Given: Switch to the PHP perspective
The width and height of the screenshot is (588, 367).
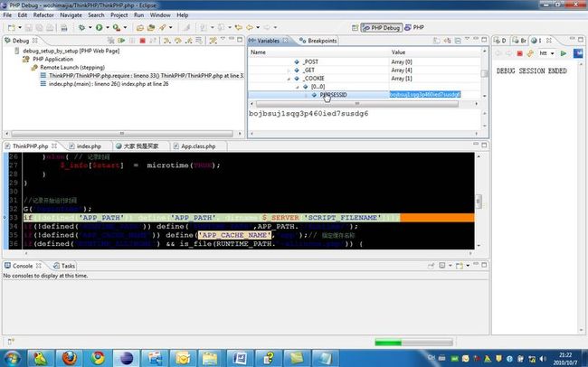Looking at the screenshot, I should [414, 27].
